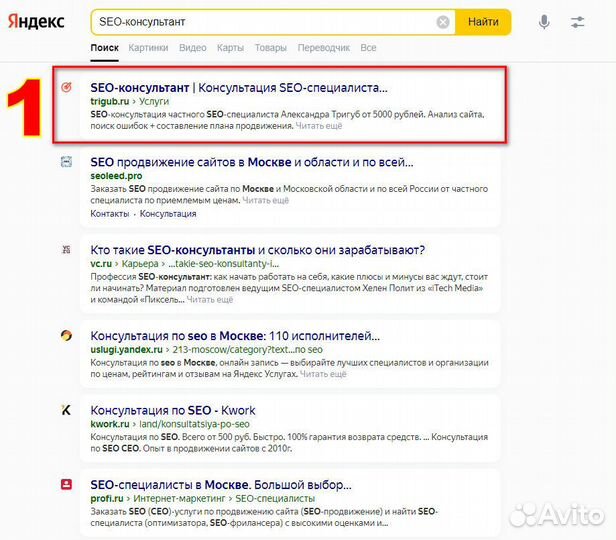The image size is (616, 540).
Task: Click the seoleed.pro favicon
Action: pyautogui.click(x=66, y=161)
